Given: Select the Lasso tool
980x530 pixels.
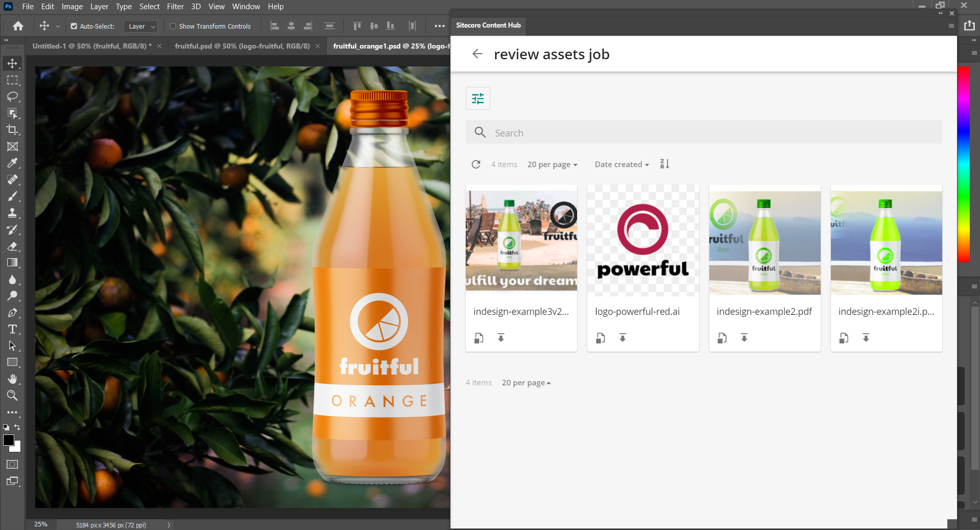Looking at the screenshot, I should point(12,97).
